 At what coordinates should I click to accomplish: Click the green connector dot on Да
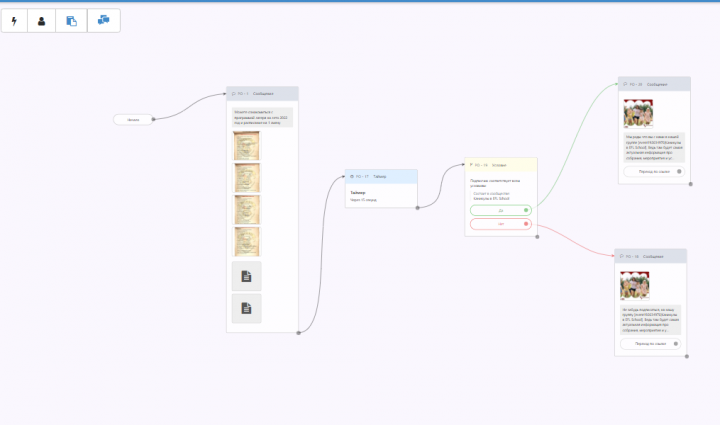click(x=526, y=210)
